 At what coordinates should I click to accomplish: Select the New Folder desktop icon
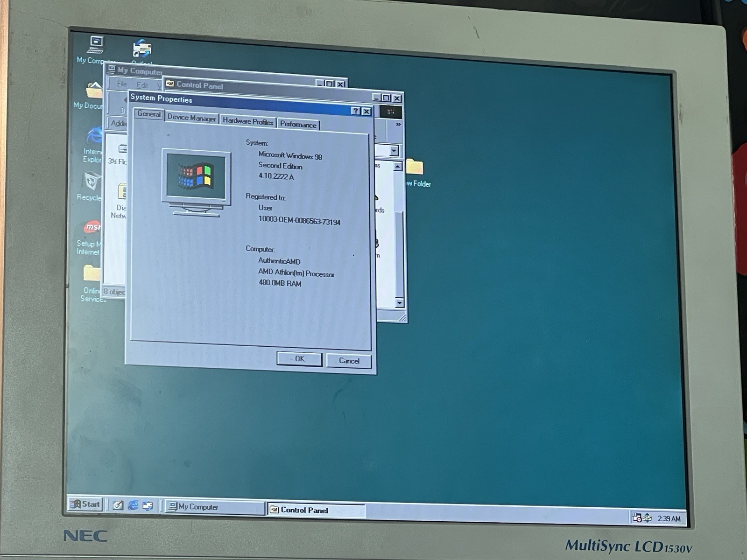click(x=414, y=167)
